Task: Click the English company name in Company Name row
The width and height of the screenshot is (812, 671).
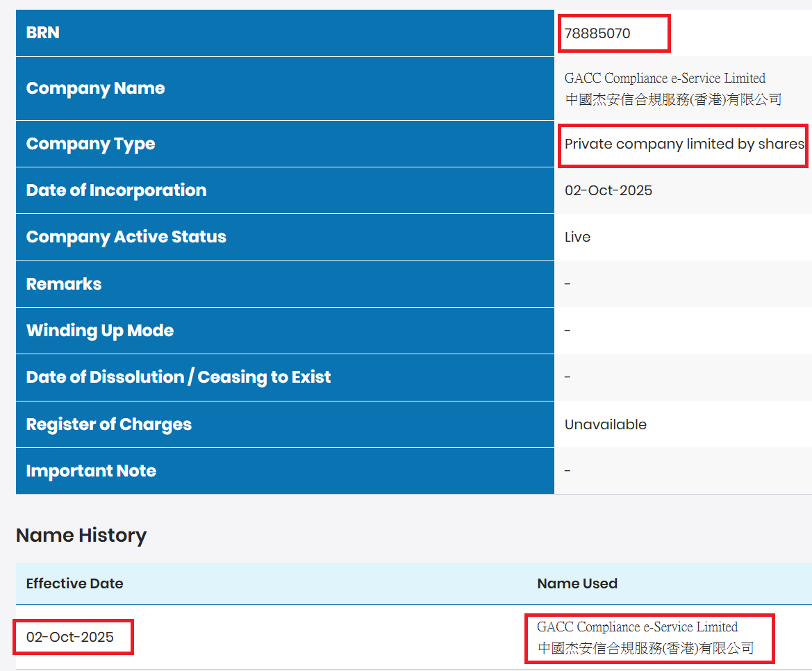Action: [x=665, y=78]
